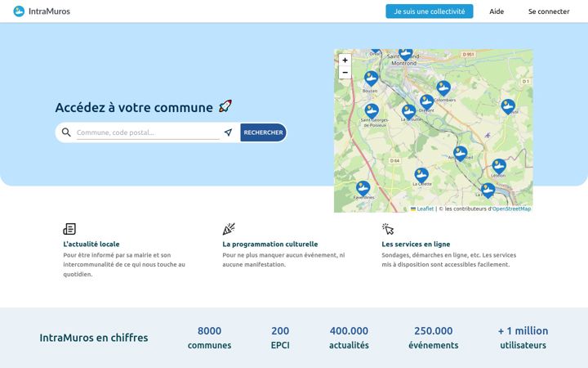Go to IntraMuros home via brand name
The width and height of the screenshot is (588, 368).
point(49,11)
